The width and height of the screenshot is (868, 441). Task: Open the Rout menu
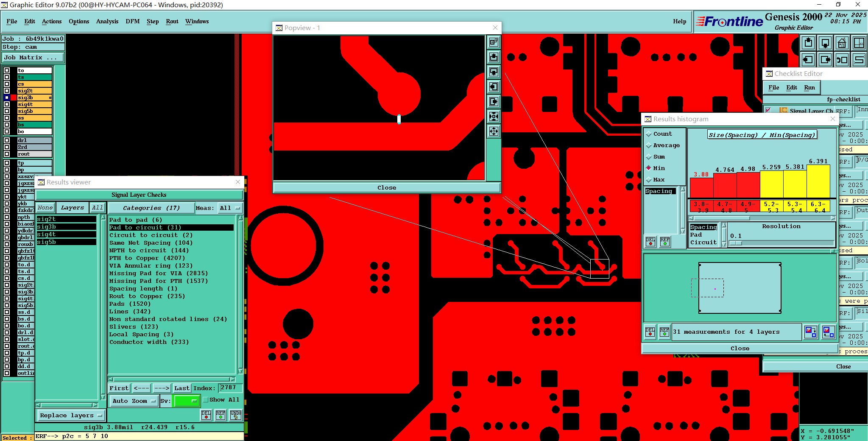(x=172, y=21)
